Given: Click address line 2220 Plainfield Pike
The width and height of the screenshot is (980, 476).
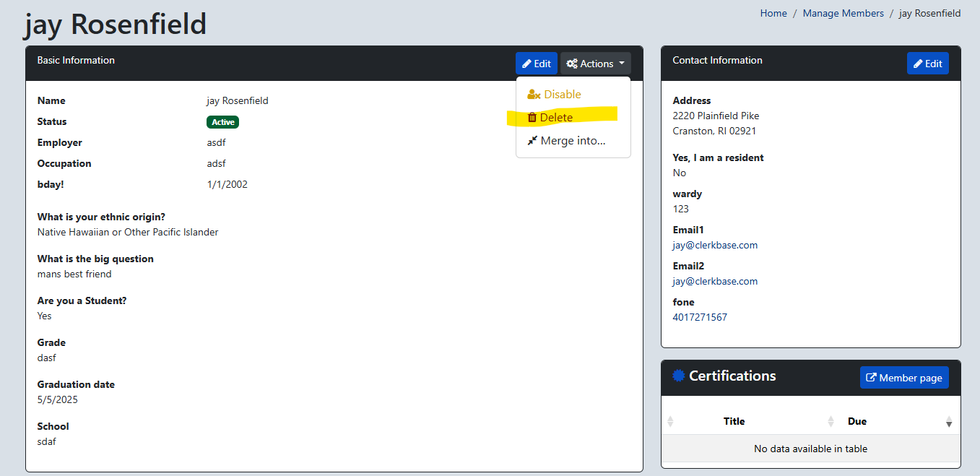Looking at the screenshot, I should click(x=716, y=116).
